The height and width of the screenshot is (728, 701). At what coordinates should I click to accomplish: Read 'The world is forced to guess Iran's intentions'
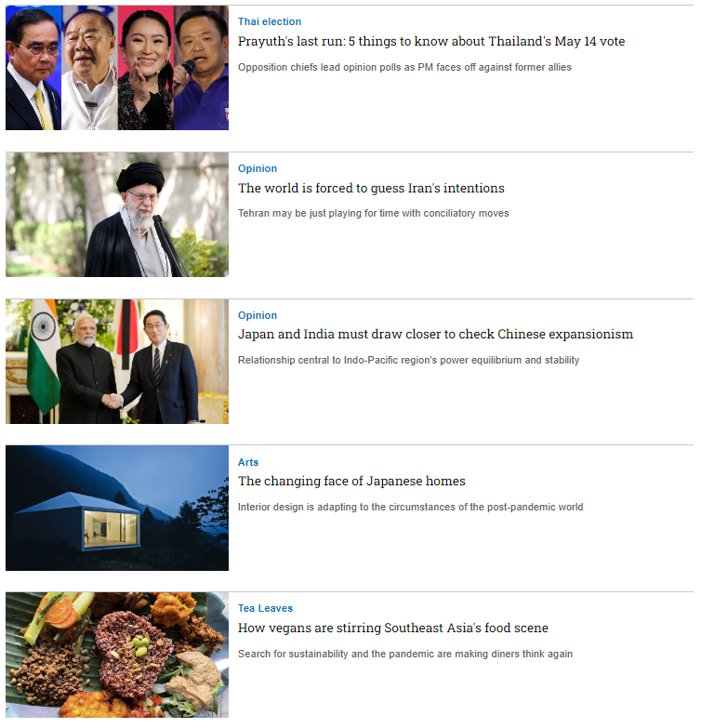tap(371, 188)
